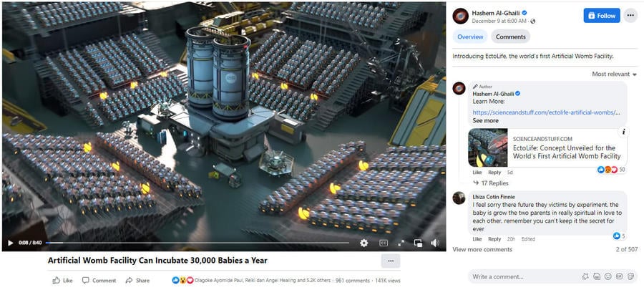The width and height of the screenshot is (644, 290).
Task: Click Like thumbs-up icon under video
Action: coord(57,281)
